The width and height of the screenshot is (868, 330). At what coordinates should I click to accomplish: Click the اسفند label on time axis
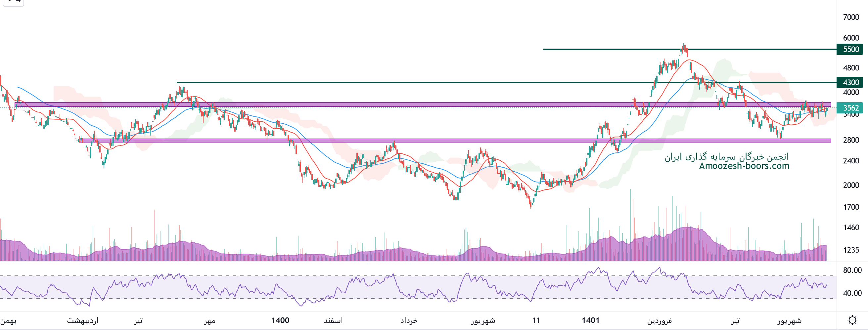pos(333,320)
